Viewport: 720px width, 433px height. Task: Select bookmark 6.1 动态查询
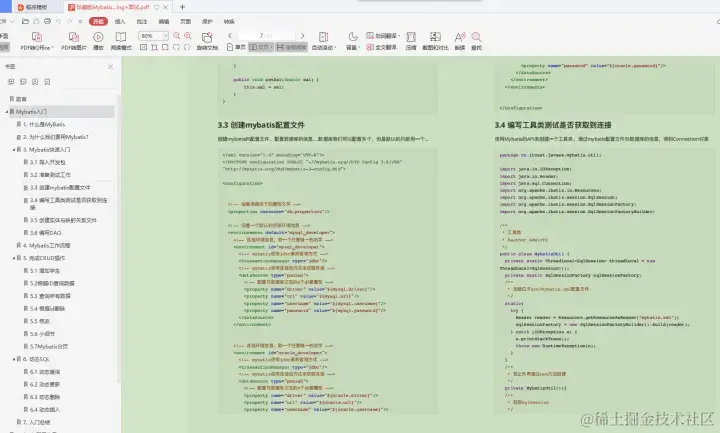[x=45, y=371]
